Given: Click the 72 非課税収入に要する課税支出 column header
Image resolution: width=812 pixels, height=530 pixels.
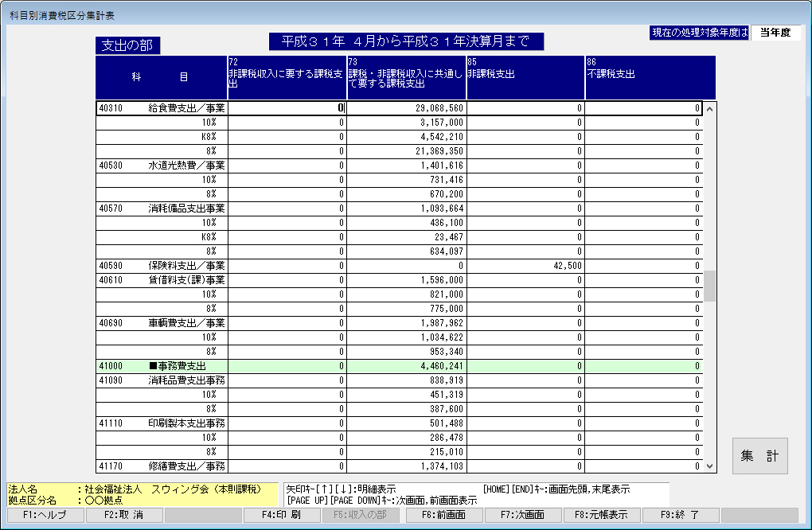Looking at the screenshot, I should tap(287, 78).
